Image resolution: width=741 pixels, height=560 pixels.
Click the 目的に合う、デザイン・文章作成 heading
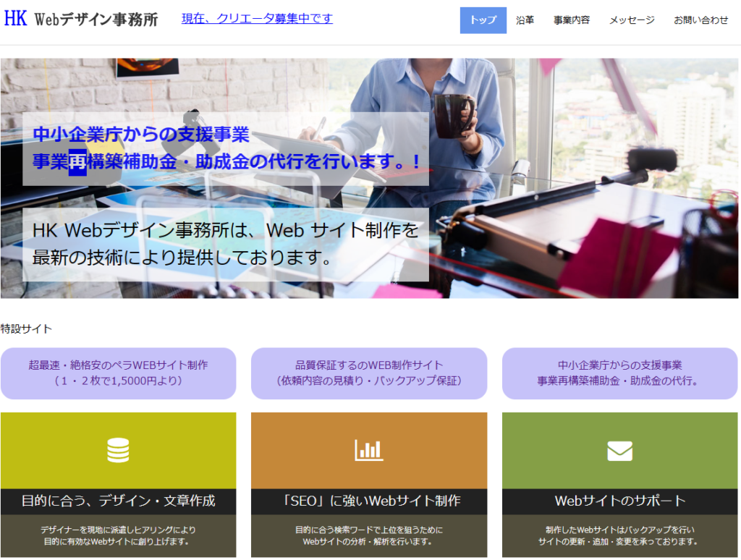[x=118, y=501]
